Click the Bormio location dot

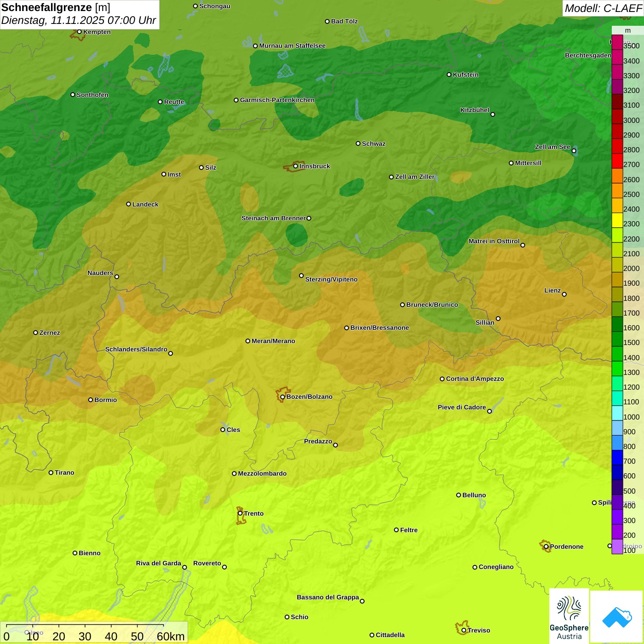point(91,400)
